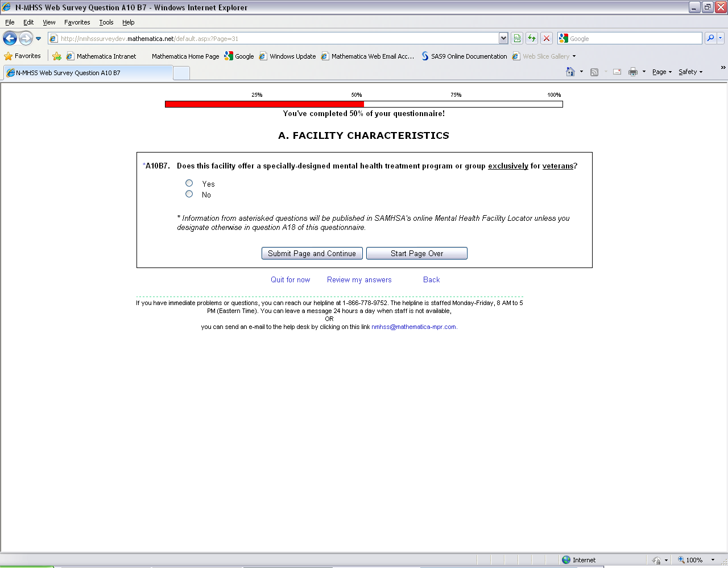The height and width of the screenshot is (568, 728).
Task: Open the Windows Update bookmark
Action: click(x=287, y=56)
